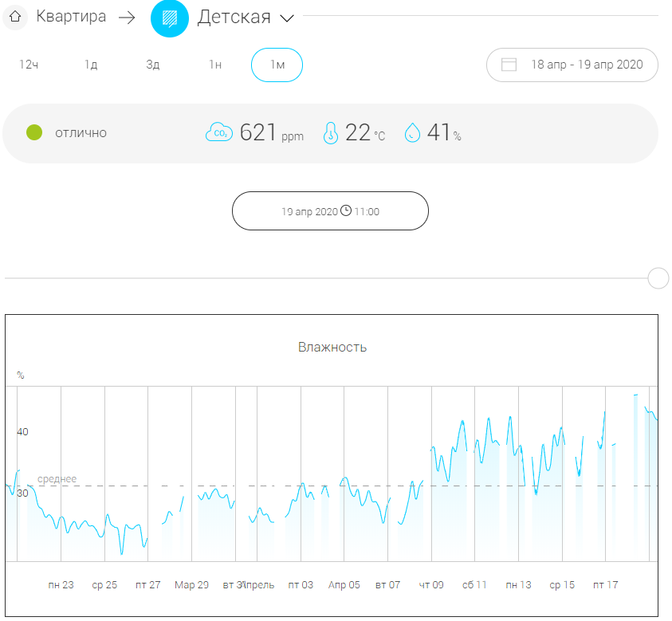This screenshot has height=621, width=672.
Task: Select the 1д time range tab
Action: coord(91,65)
